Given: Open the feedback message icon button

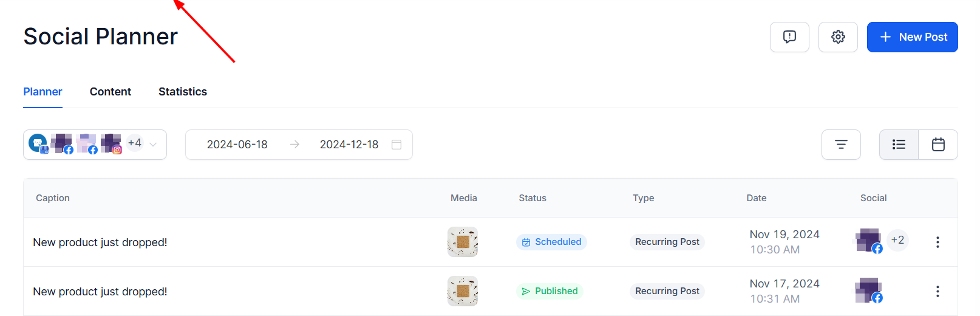Looking at the screenshot, I should [x=789, y=37].
